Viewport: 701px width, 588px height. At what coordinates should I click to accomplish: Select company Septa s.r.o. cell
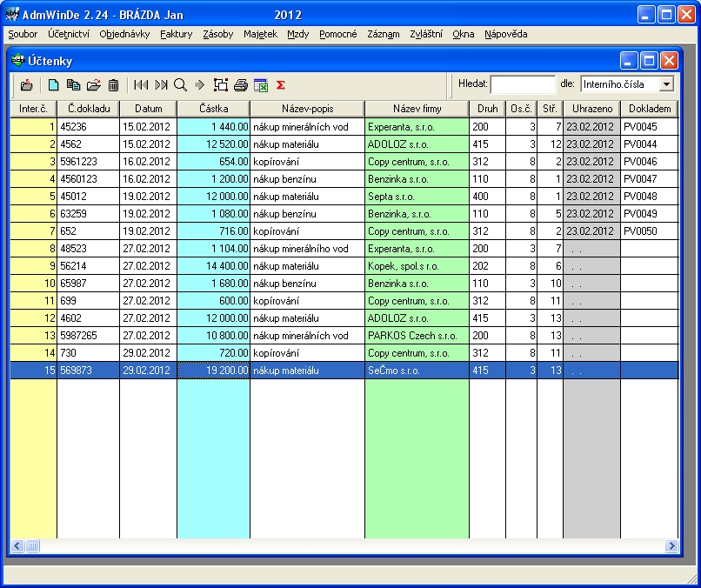417,197
